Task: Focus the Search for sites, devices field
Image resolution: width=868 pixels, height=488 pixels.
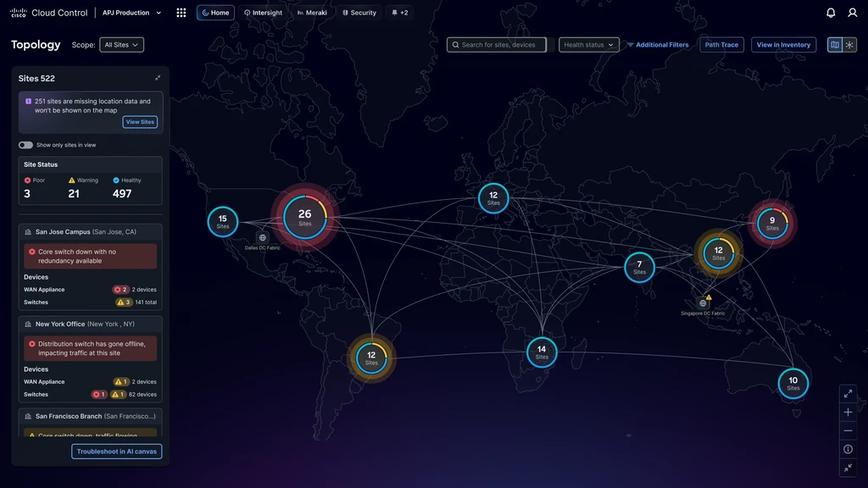Action: point(497,45)
